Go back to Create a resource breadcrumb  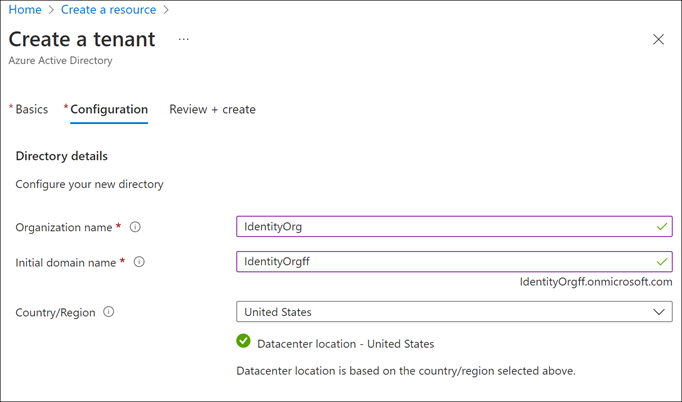(108, 10)
